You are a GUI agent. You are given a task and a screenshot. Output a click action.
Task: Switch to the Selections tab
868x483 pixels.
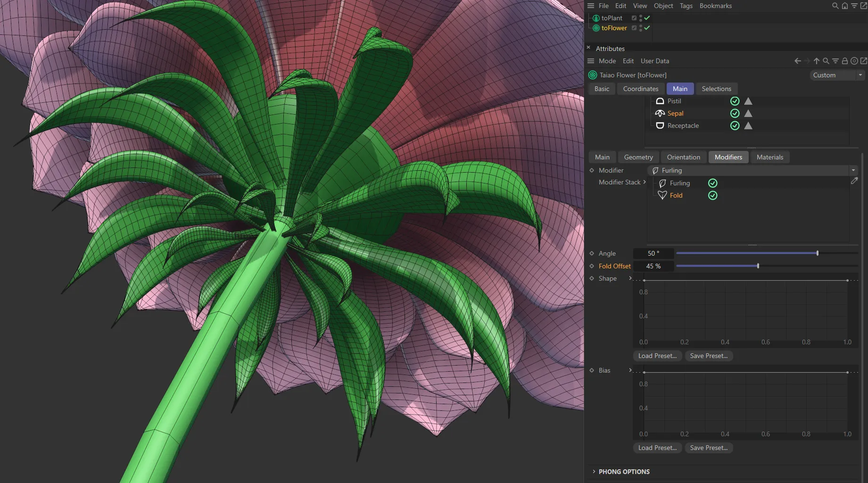[x=716, y=89]
